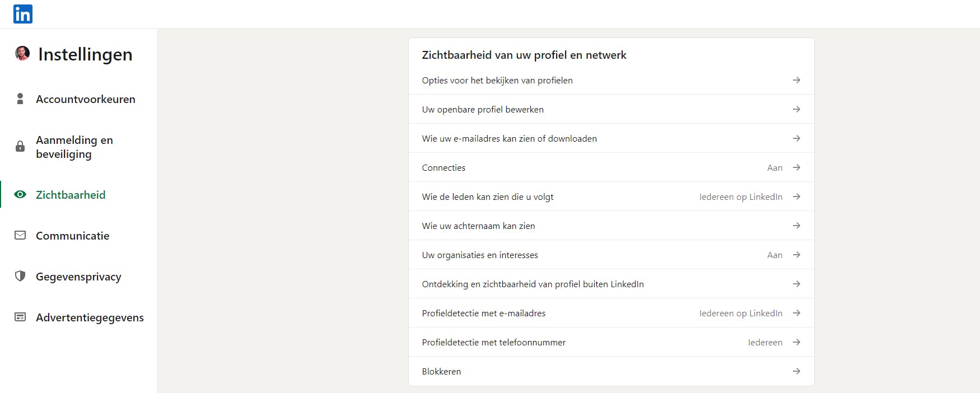Click the LinkedIn logo icon
980x393 pixels.
(23, 14)
